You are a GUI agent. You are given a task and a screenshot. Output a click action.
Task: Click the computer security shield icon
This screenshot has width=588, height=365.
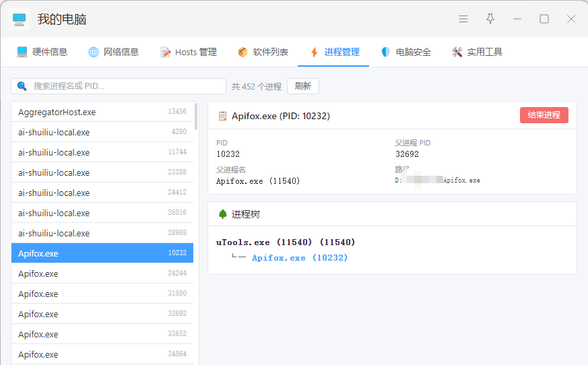point(385,52)
